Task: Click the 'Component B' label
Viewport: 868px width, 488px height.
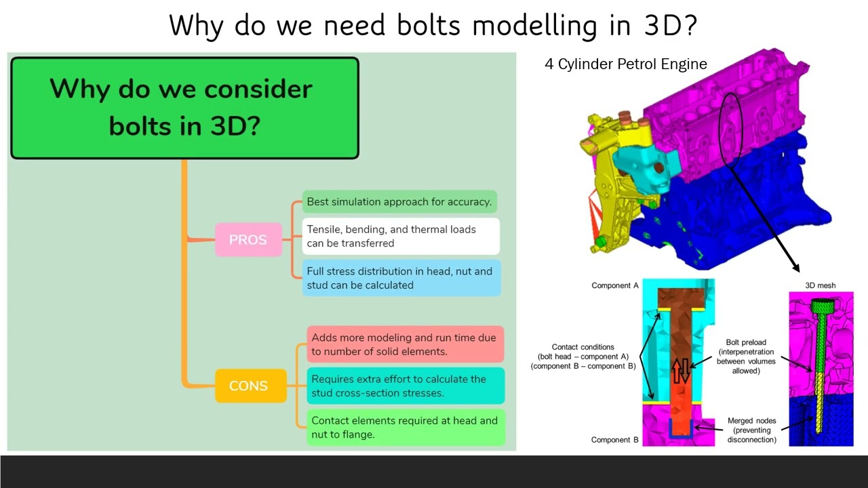Action: pyautogui.click(x=615, y=440)
